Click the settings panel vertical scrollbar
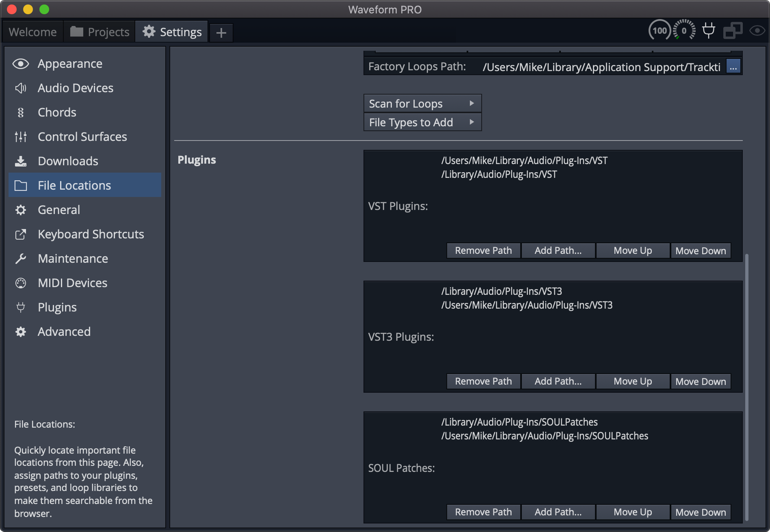Viewport: 770px width, 532px height. tap(746, 387)
